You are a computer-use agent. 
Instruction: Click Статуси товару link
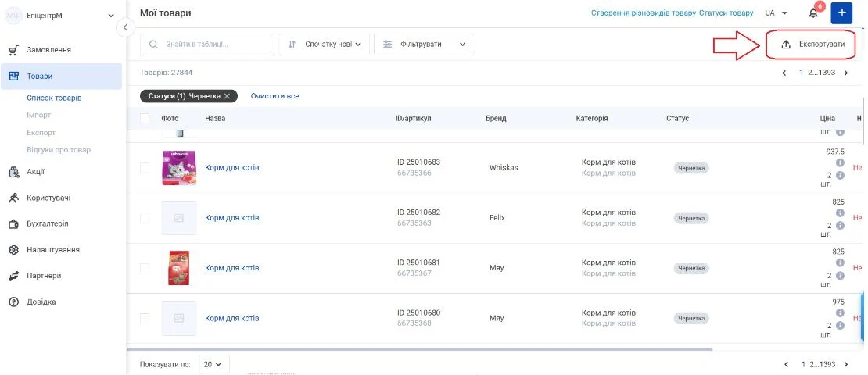click(x=726, y=12)
